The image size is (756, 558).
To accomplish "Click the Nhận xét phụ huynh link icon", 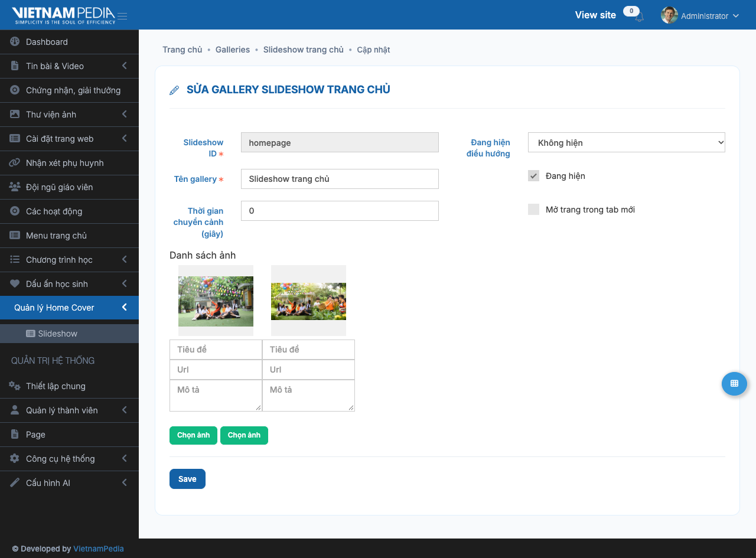I will coord(15,163).
